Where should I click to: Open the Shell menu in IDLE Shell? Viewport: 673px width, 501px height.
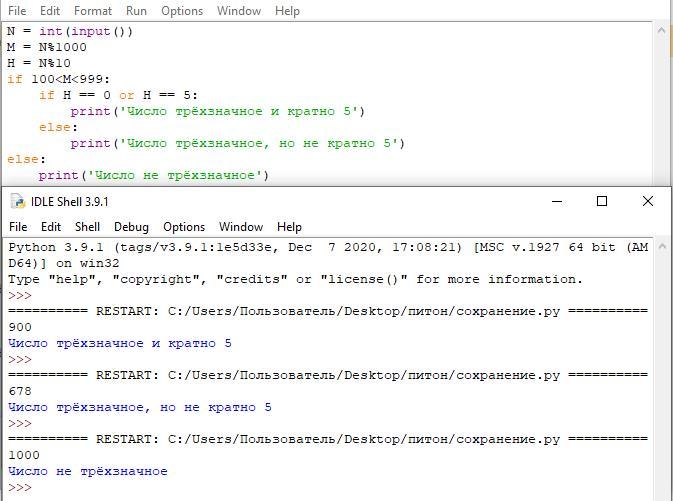click(88, 227)
